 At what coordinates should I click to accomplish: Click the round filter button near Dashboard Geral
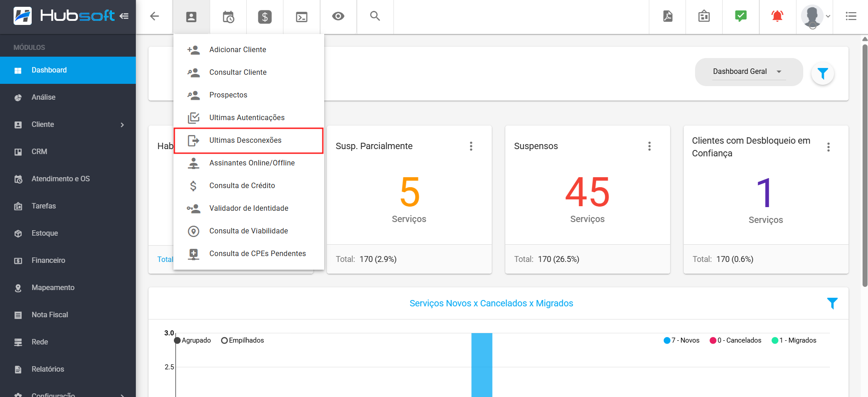(x=823, y=73)
